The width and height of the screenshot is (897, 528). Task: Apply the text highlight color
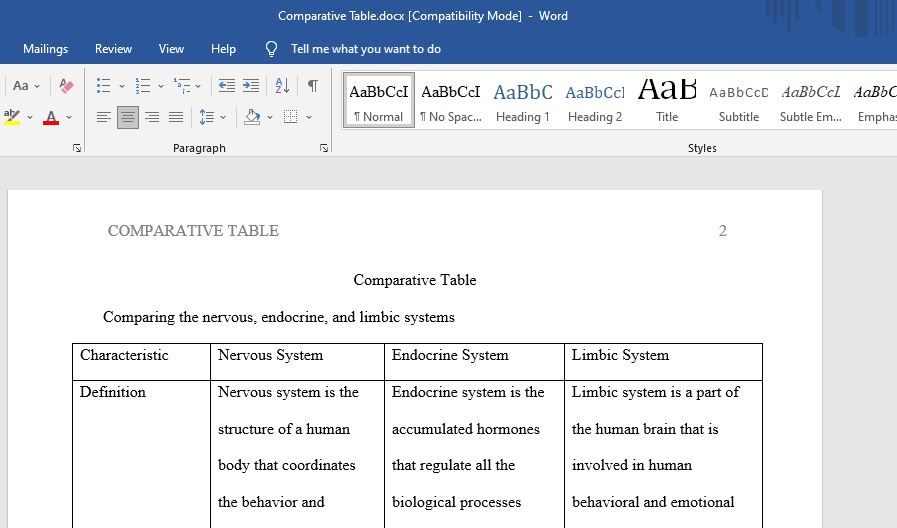(12, 117)
